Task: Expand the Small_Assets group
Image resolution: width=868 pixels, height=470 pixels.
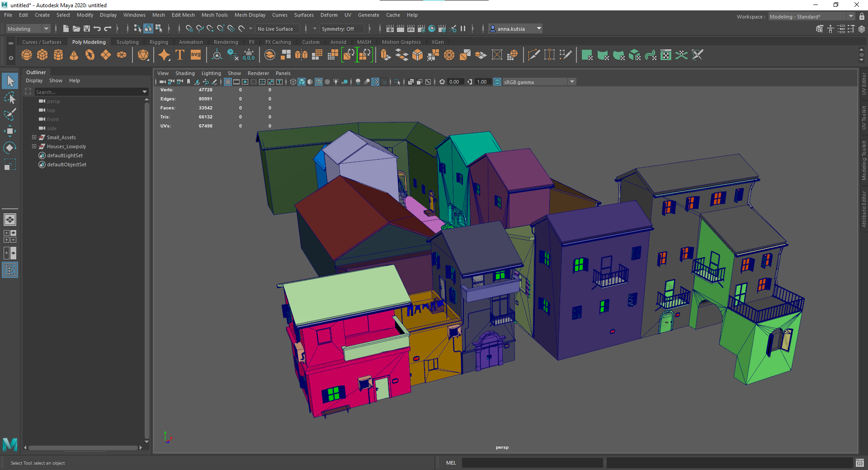Action: [34, 137]
